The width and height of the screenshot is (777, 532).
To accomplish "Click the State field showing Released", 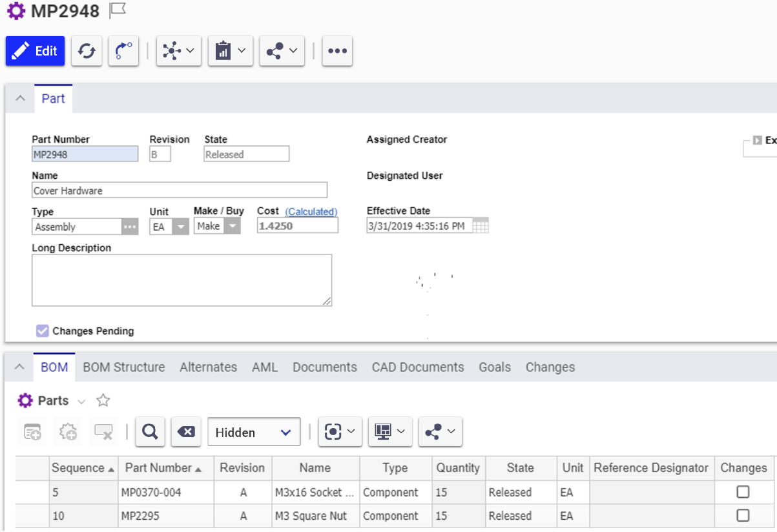I will pos(247,154).
